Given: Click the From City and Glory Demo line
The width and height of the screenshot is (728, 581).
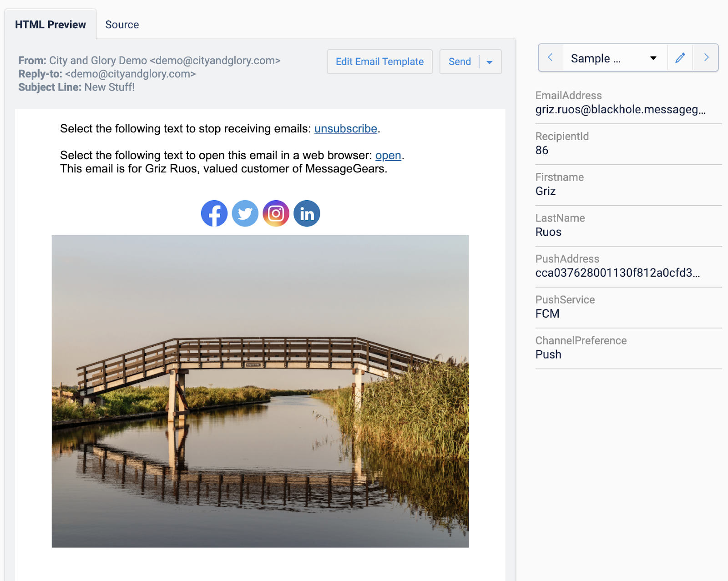Looking at the screenshot, I should [149, 61].
